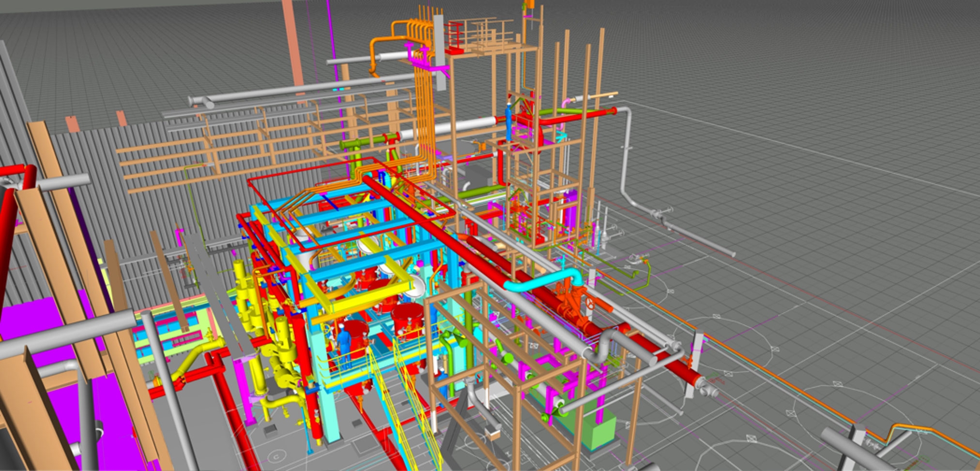Select the white insulated pipe segment
The image size is (980, 471).
pos(450,128)
